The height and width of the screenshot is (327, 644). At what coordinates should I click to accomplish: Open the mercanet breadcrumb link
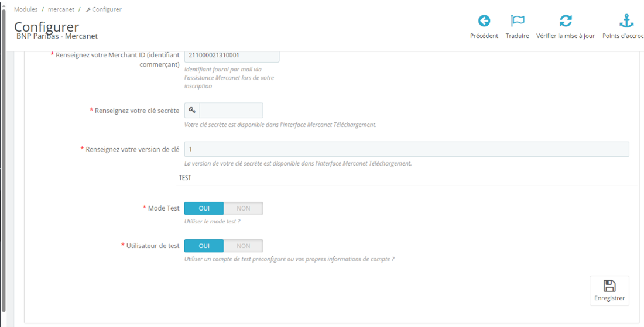tap(60, 10)
